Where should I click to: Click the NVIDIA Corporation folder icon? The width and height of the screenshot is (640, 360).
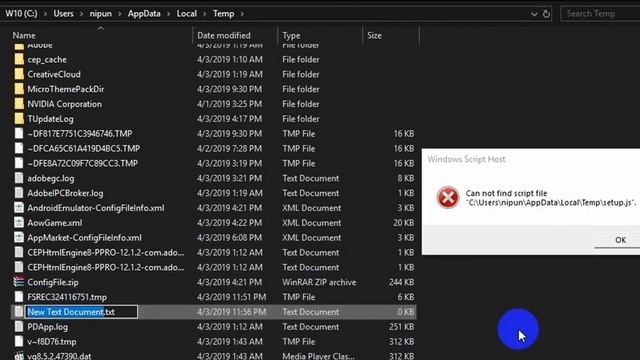[19, 104]
